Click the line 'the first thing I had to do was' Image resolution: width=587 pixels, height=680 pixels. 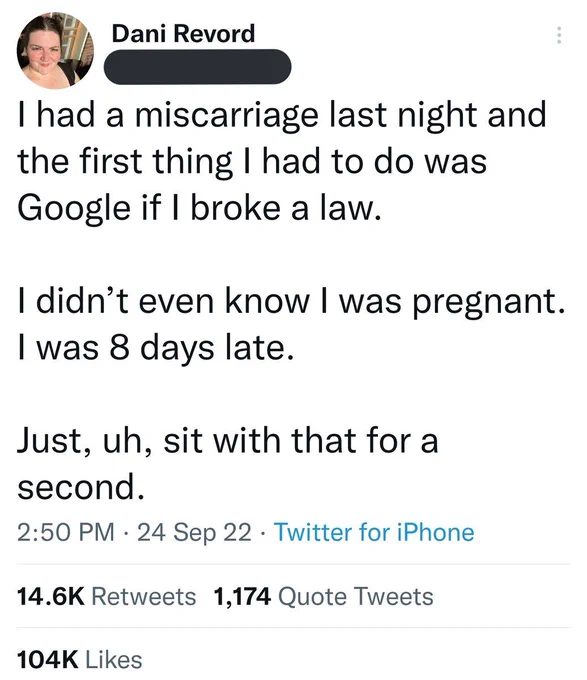pos(252,162)
